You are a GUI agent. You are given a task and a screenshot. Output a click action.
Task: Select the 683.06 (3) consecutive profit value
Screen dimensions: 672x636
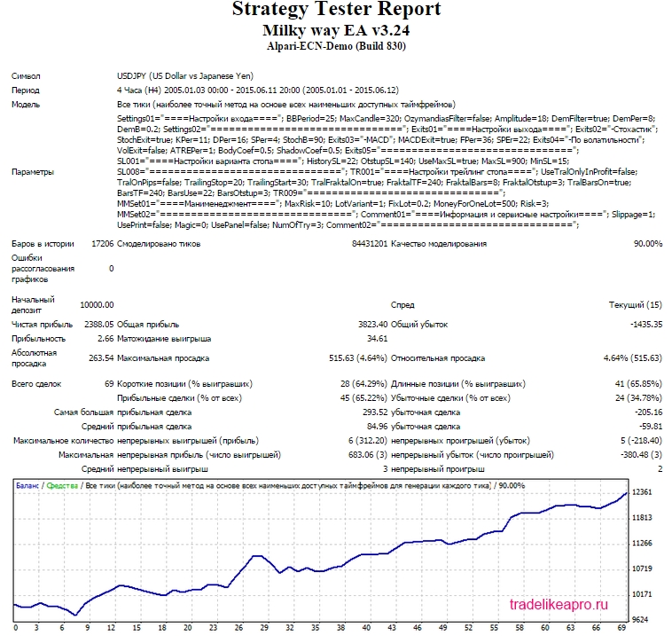368,455
